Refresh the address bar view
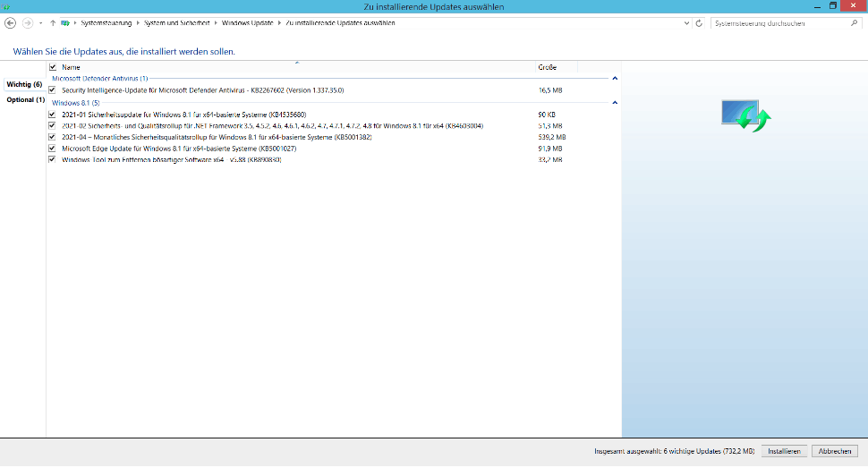The width and height of the screenshot is (868, 468). click(x=699, y=23)
